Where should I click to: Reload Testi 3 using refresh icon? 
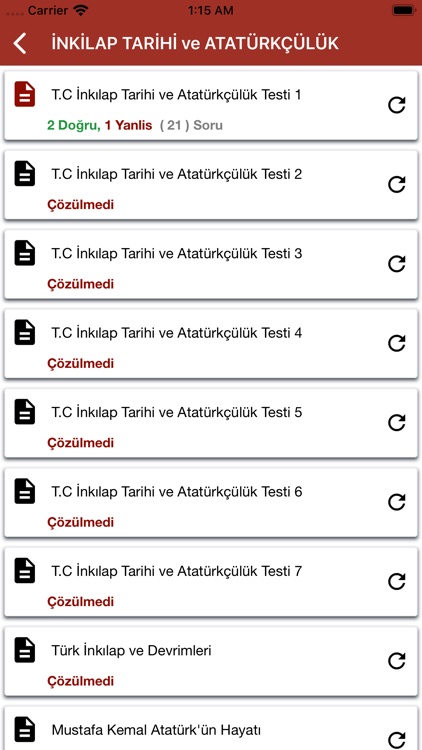tap(397, 264)
